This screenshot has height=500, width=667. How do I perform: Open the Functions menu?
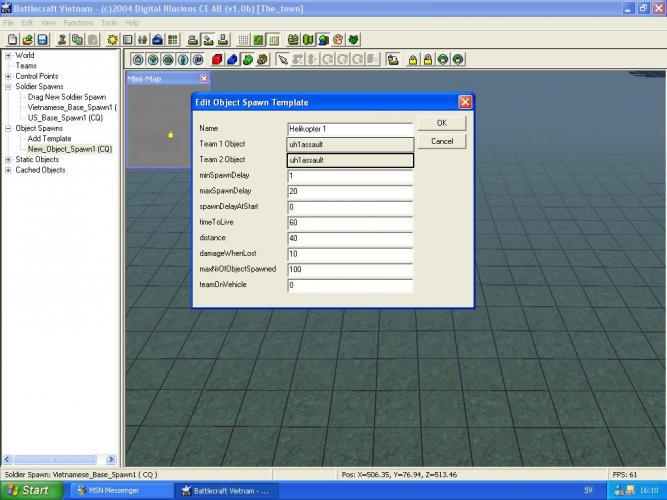pos(78,22)
